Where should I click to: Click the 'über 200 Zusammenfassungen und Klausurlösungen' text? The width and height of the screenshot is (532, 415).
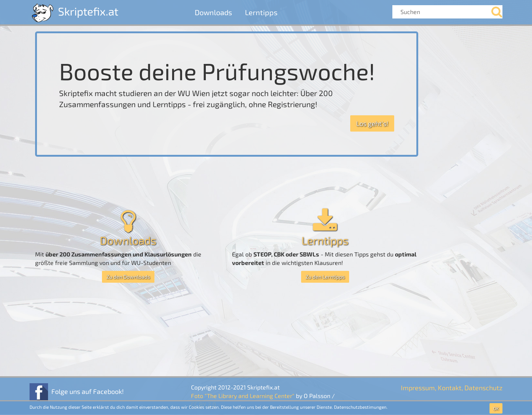point(119,255)
